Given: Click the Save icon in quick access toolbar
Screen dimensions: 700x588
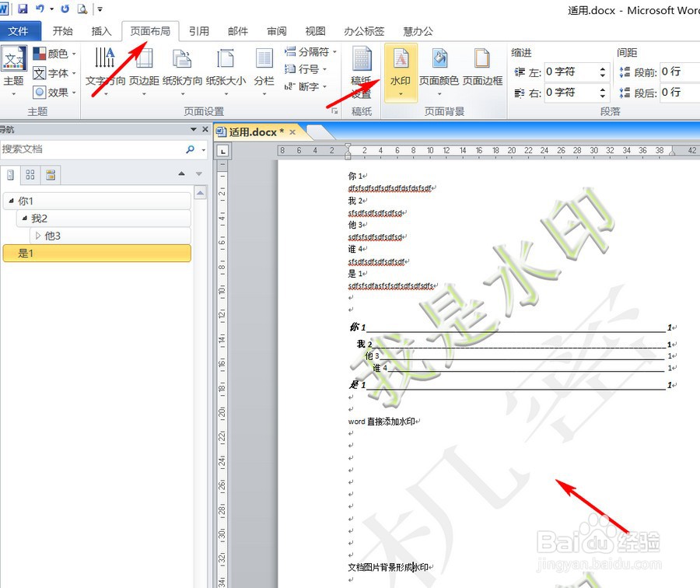Looking at the screenshot, I should tap(23, 9).
